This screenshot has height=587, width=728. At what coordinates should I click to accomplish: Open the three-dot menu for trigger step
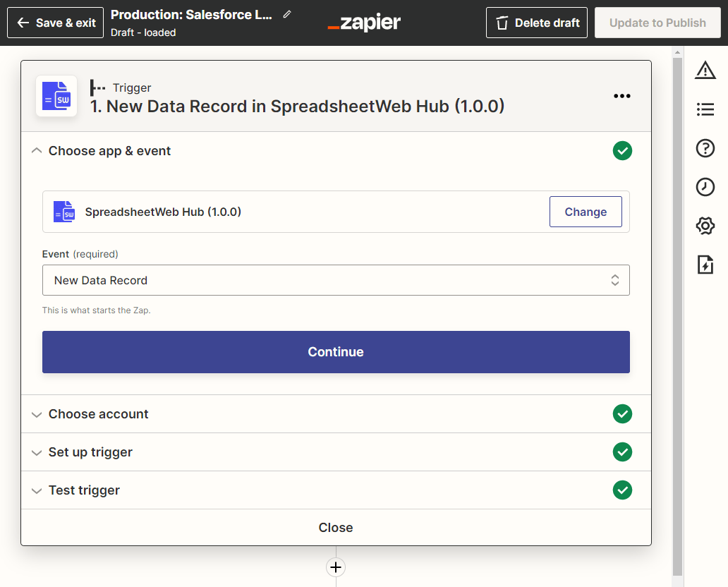click(x=621, y=96)
